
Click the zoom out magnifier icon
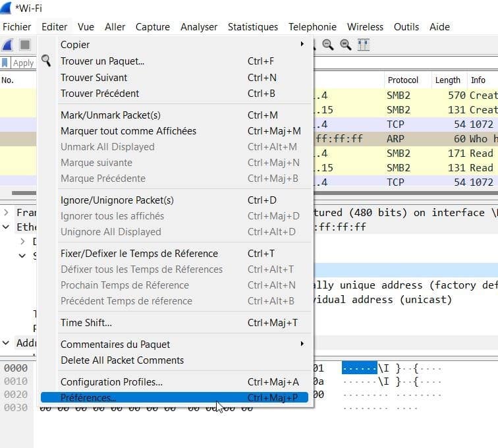329,45
